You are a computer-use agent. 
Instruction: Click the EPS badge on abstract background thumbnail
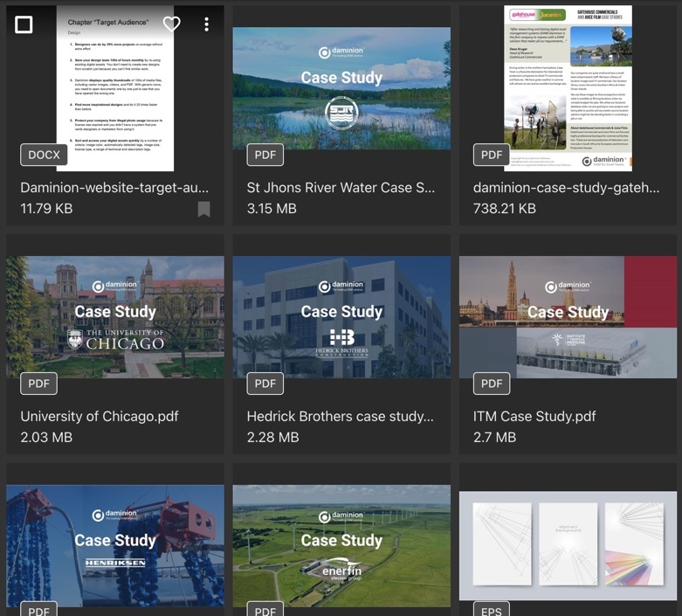[x=491, y=609]
